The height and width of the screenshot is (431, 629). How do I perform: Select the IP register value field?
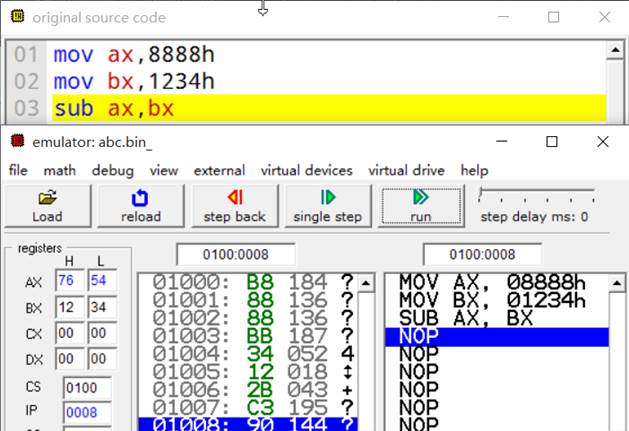[x=87, y=411]
